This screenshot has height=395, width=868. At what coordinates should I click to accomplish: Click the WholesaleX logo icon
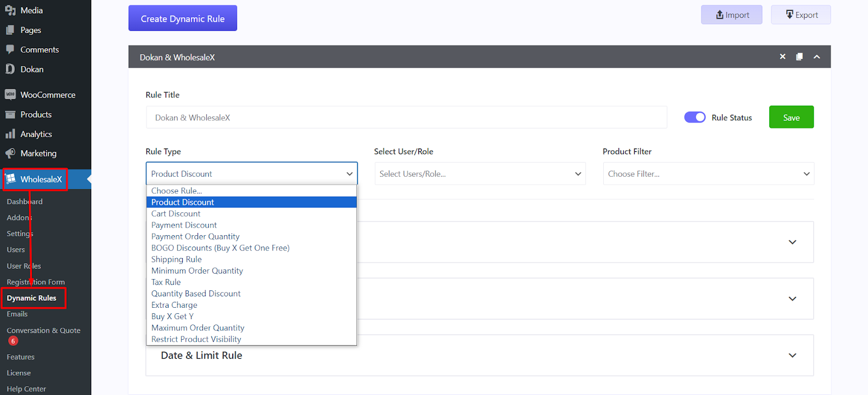pos(11,179)
